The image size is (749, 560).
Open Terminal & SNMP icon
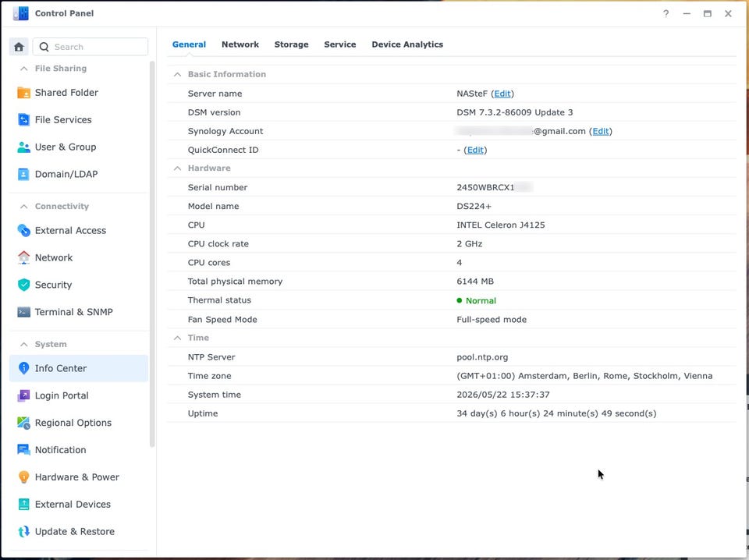23,312
